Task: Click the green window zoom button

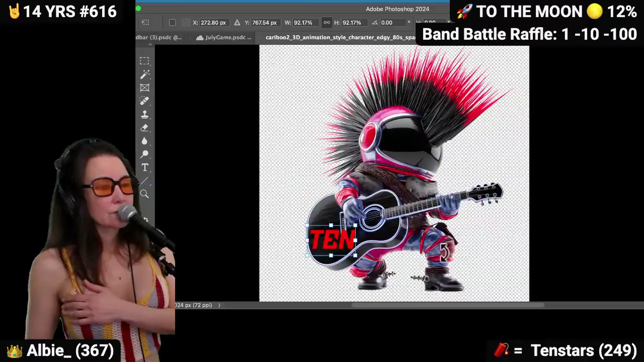Action: (138, 9)
